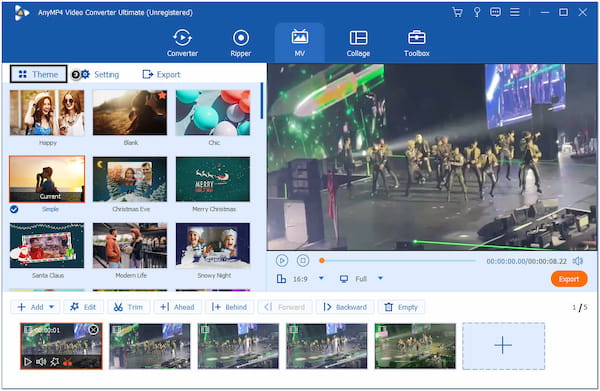Switch to the Ripper module
The image size is (600, 391).
pos(241,43)
